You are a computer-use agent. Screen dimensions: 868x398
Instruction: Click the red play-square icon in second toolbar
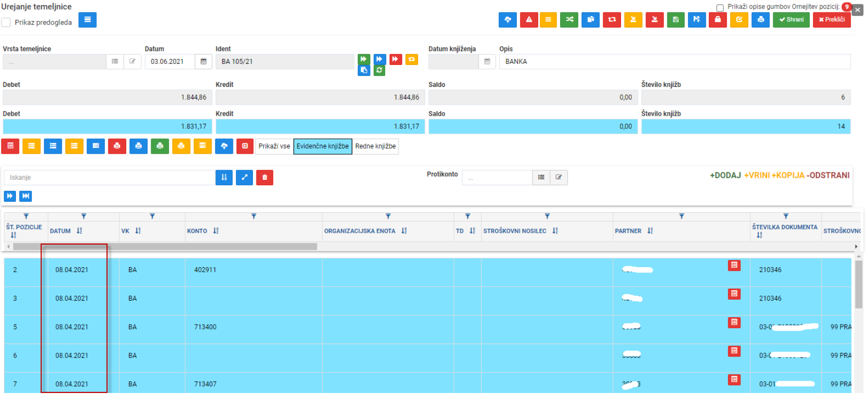[x=245, y=146]
